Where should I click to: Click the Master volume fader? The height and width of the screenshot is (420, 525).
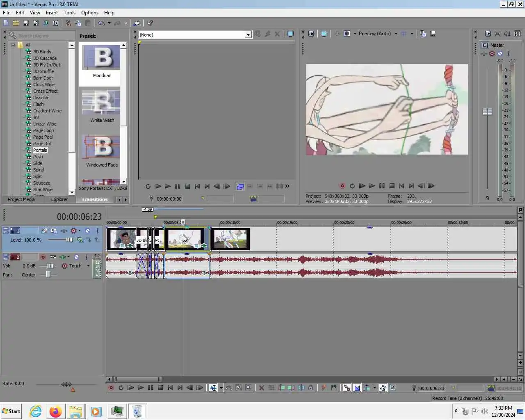click(487, 112)
